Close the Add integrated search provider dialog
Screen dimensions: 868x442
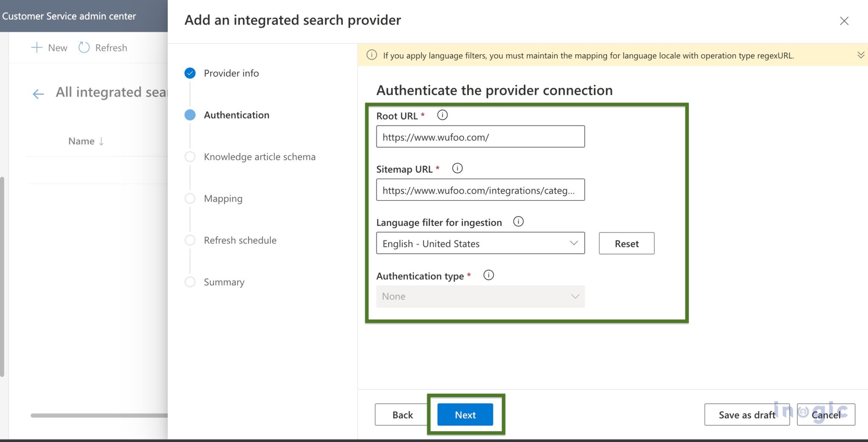click(844, 21)
